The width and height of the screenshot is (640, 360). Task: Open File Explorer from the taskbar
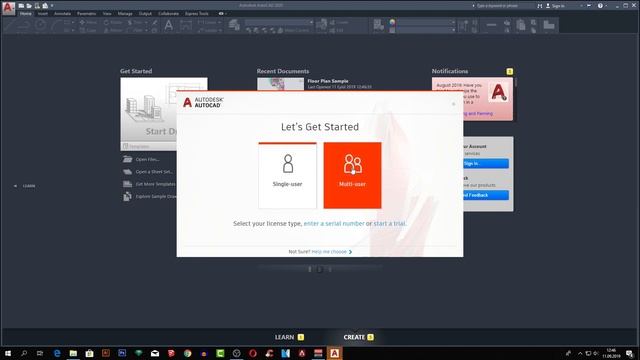[x=73, y=353]
